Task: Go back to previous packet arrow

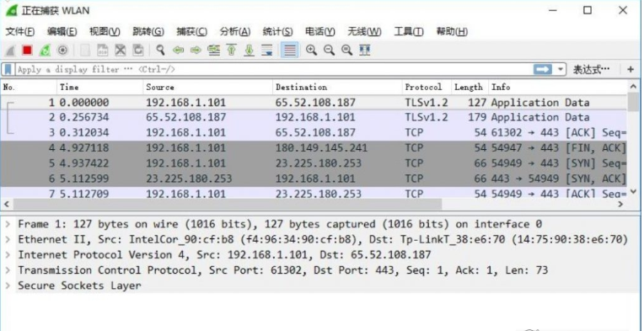Action: point(178,51)
